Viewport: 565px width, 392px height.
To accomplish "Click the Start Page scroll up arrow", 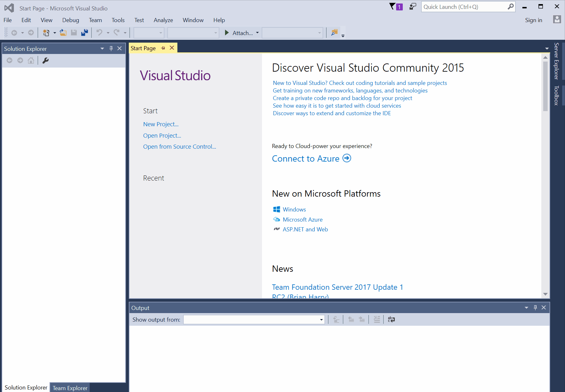I will 545,57.
